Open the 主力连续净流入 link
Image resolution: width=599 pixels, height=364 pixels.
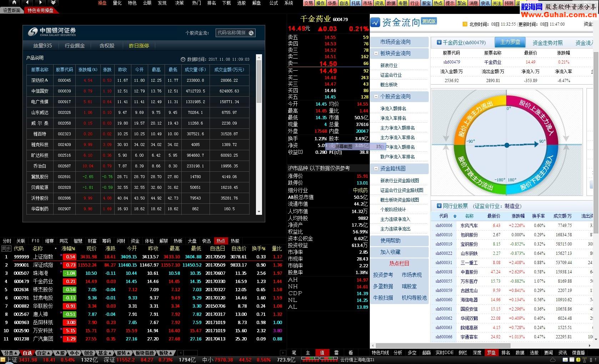point(395,219)
